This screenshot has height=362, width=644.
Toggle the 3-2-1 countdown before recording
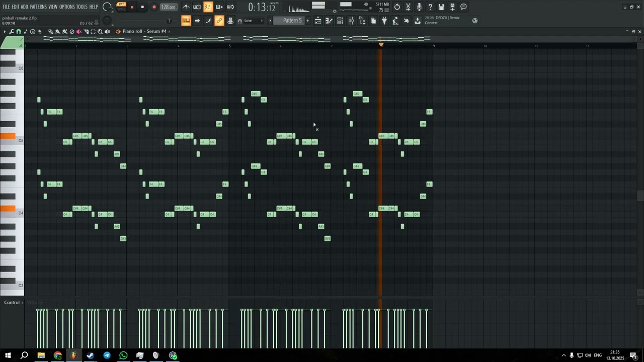point(208,7)
